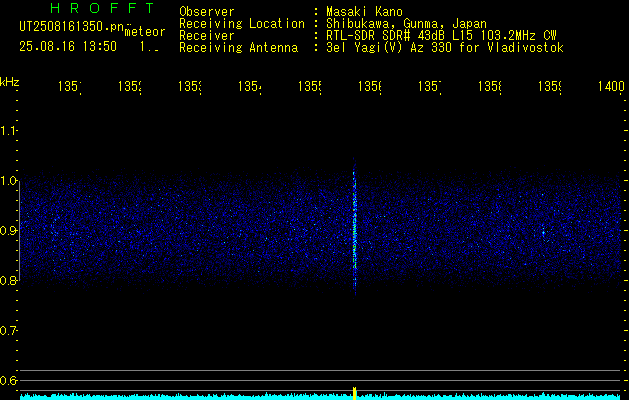Click the 1.0 frequency axis label
This screenshot has height=400, width=629.
pos(9,181)
